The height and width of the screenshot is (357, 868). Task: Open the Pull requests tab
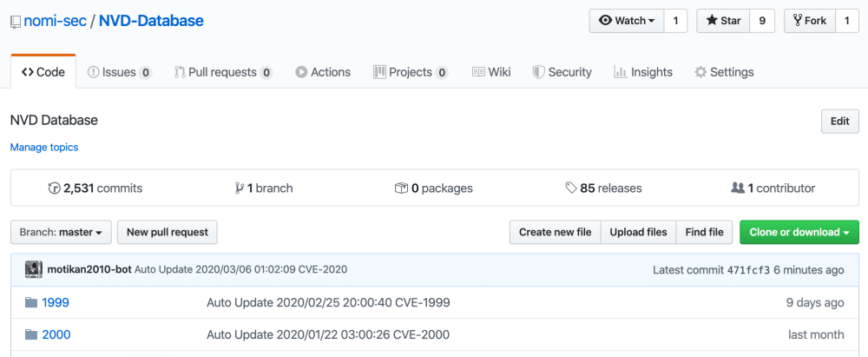coord(223,72)
